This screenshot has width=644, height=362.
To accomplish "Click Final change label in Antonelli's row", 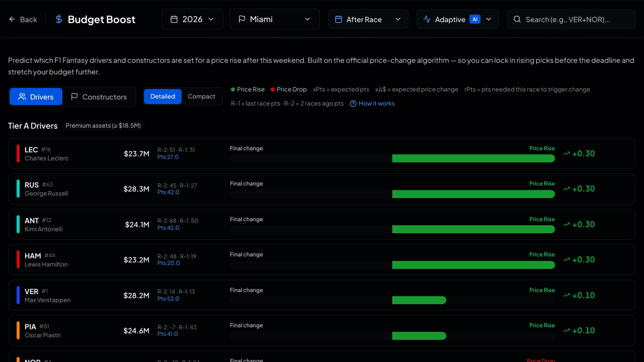I will click(x=247, y=219).
